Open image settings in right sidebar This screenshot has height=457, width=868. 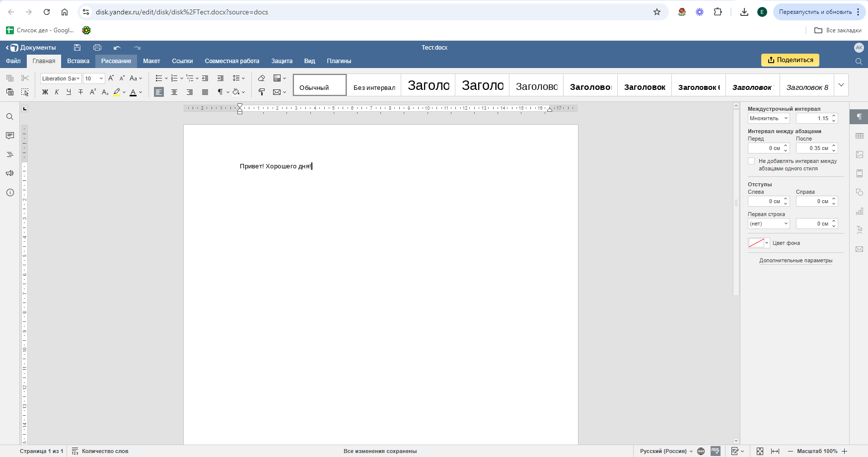[x=860, y=154]
